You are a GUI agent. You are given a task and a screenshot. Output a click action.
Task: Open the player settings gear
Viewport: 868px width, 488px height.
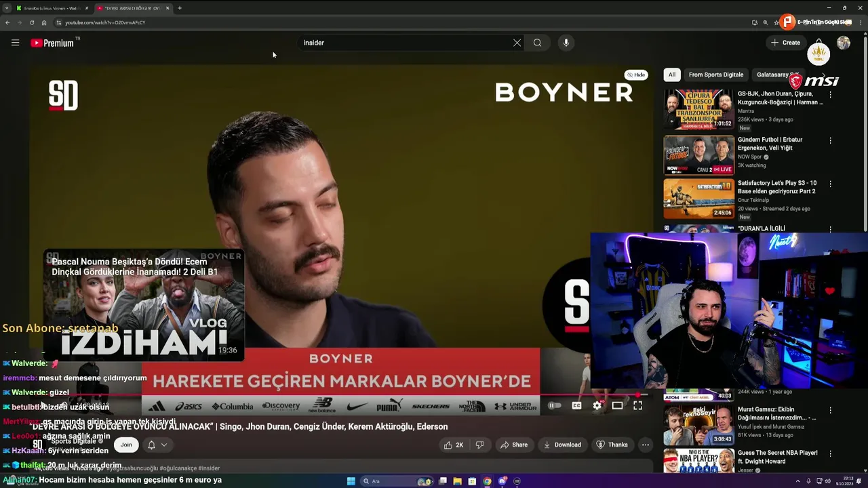597,406
